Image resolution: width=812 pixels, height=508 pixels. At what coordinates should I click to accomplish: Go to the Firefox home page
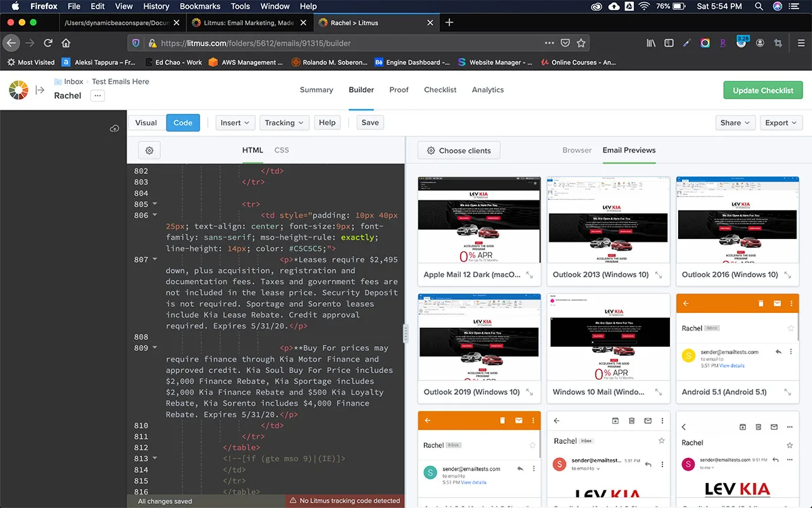[x=66, y=43]
